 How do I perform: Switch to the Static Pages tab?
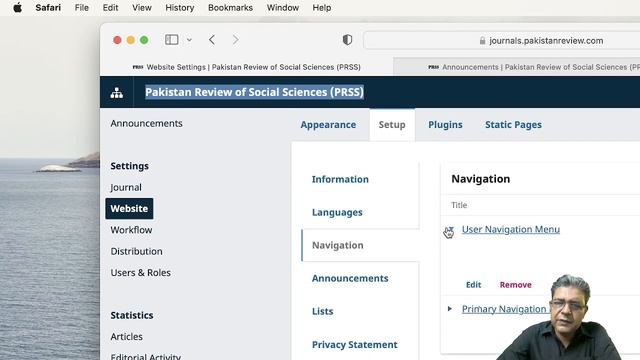[513, 124]
